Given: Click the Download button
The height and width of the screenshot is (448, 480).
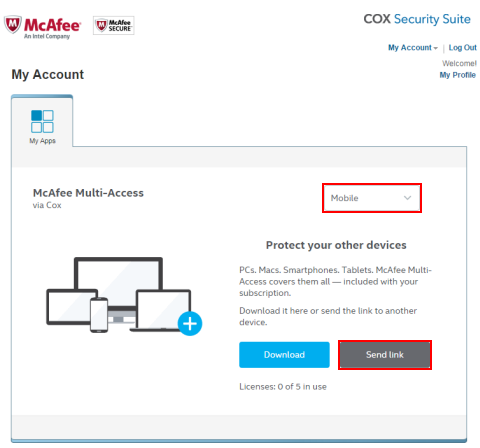Looking at the screenshot, I should click(284, 355).
